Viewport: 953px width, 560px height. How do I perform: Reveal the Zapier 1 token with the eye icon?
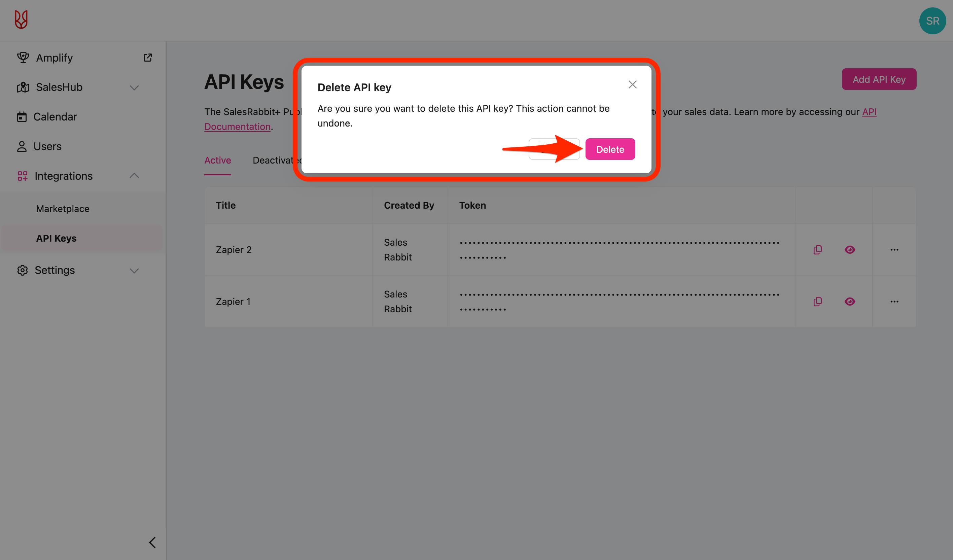pyautogui.click(x=850, y=301)
